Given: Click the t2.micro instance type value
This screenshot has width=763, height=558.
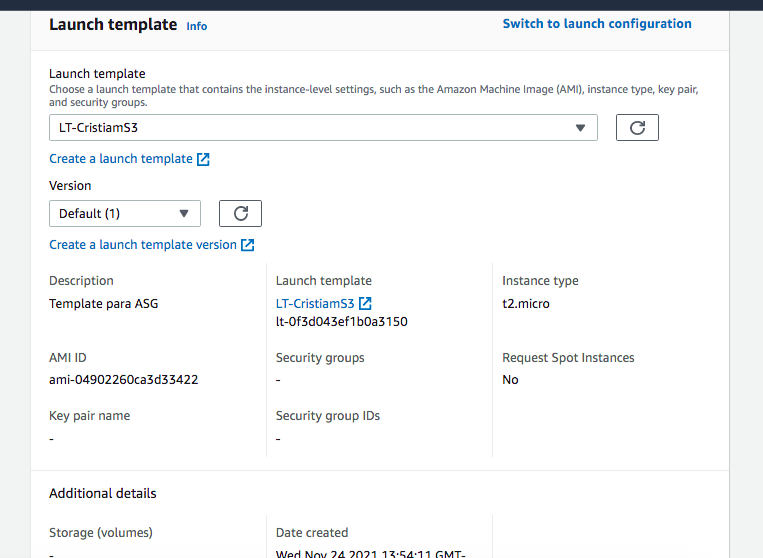Looking at the screenshot, I should pyautogui.click(x=526, y=304).
